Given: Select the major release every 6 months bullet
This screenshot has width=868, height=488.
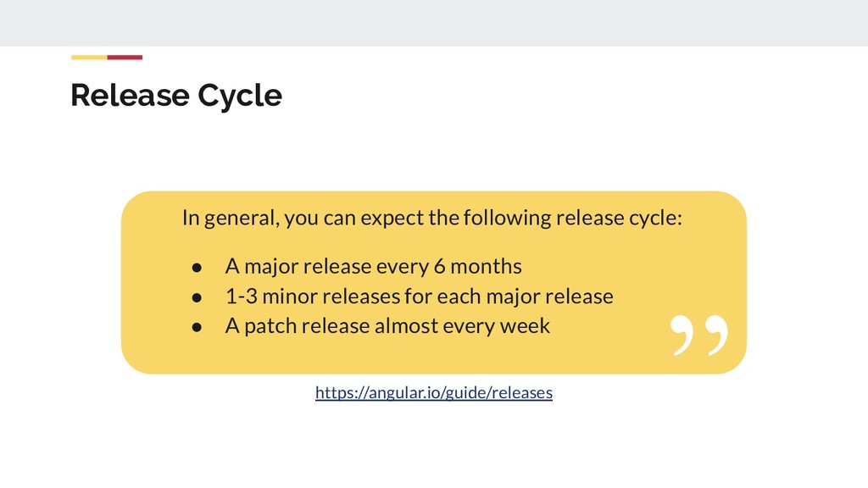Looking at the screenshot, I should pyautogui.click(x=373, y=266).
